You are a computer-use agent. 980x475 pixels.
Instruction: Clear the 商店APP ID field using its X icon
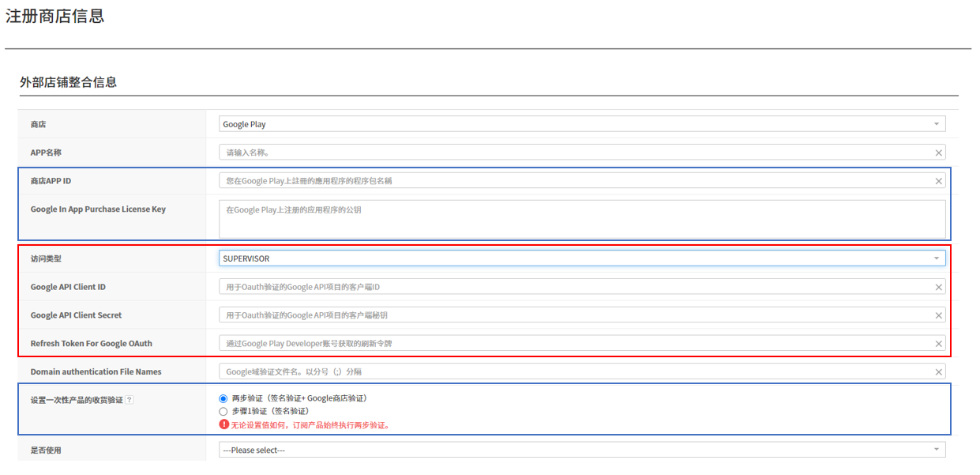939,180
